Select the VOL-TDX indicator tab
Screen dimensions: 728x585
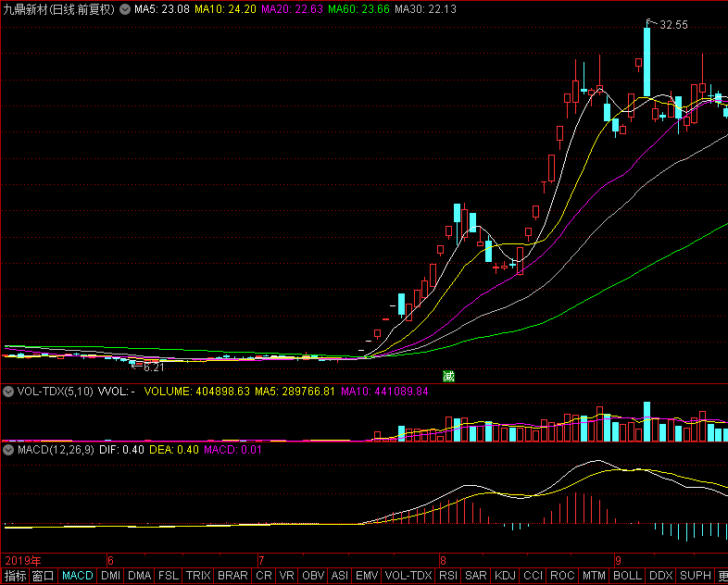(x=408, y=576)
